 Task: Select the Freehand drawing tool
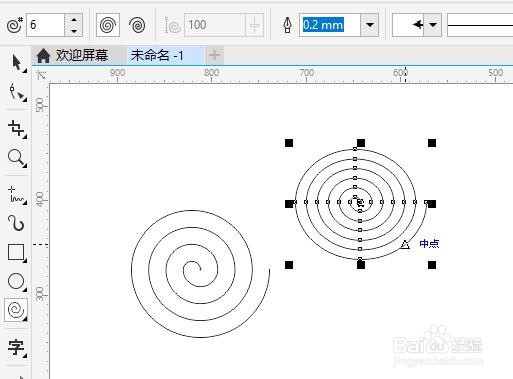(x=17, y=194)
